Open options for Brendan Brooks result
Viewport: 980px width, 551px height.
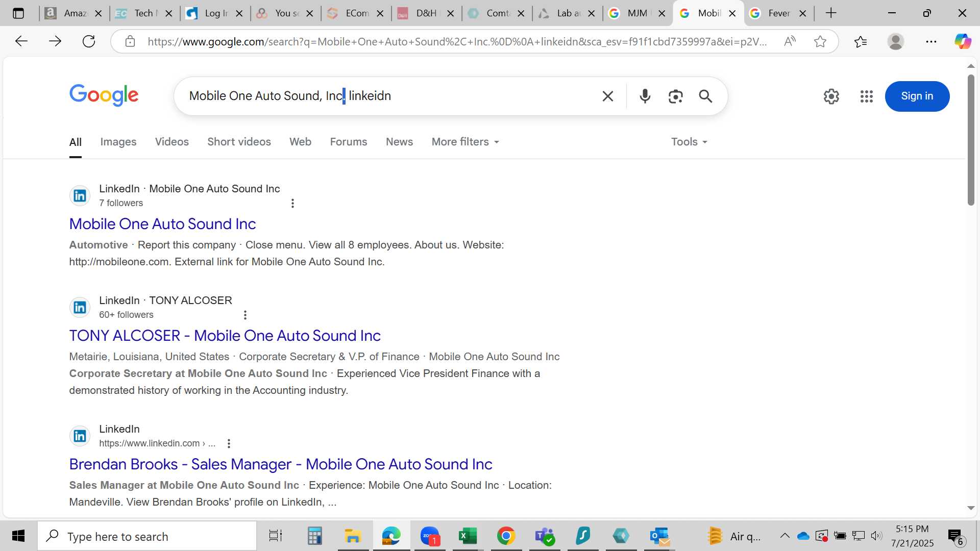click(229, 443)
